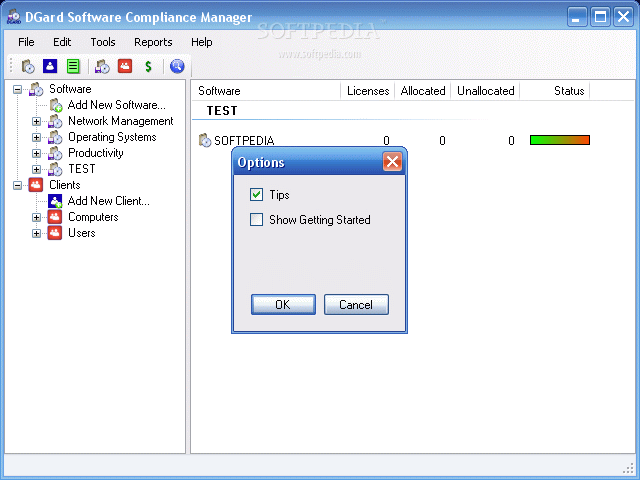Click the software package toolbar icon

(x=28, y=66)
